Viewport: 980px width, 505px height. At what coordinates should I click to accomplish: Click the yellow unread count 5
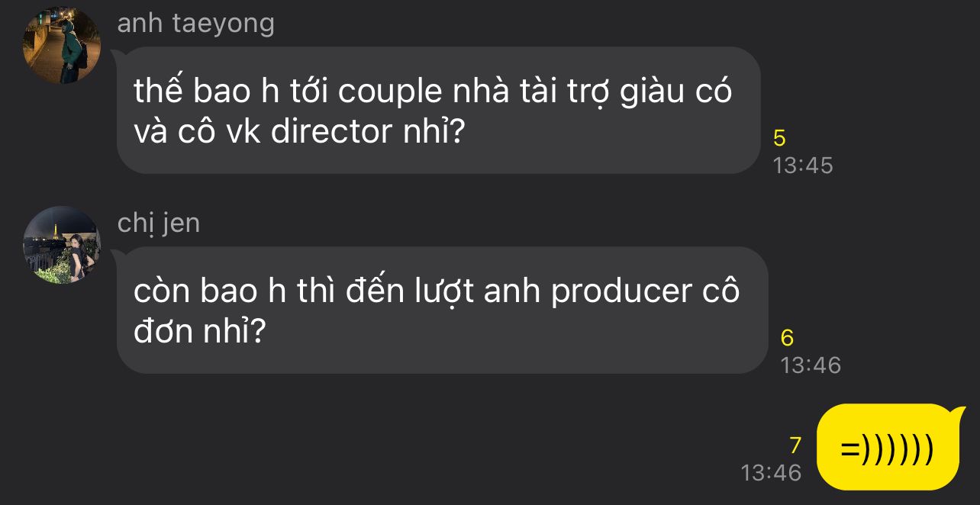pos(779,138)
